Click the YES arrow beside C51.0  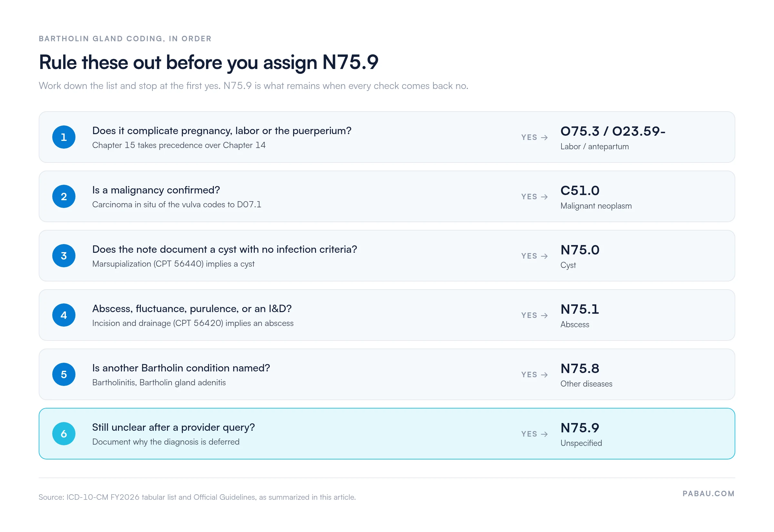tap(534, 197)
